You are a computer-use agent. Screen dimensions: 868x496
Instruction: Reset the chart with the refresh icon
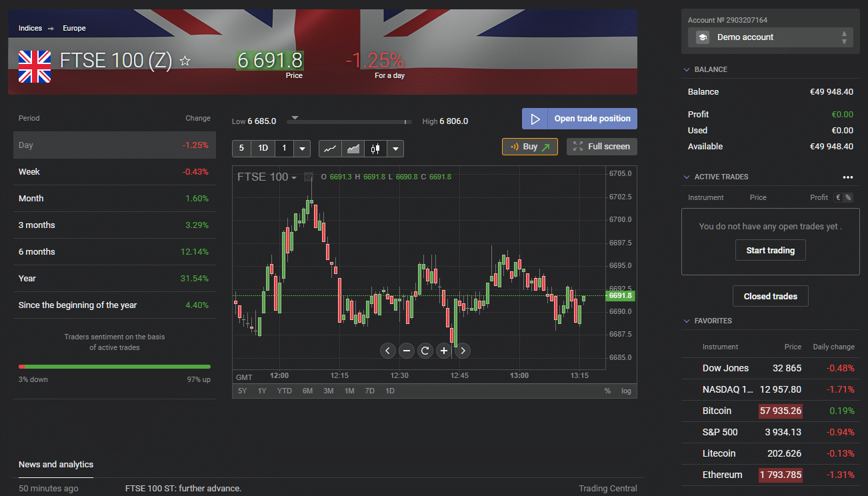[x=425, y=350]
